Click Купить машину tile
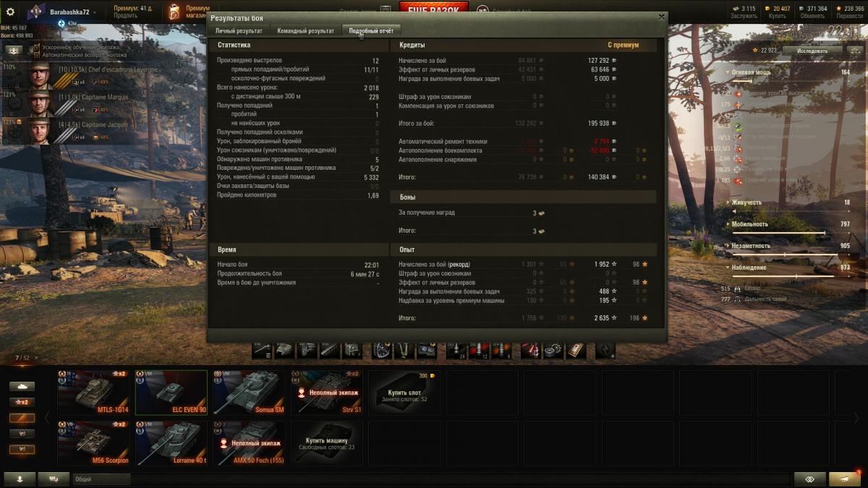Viewport: 868px width, 488px height. tap(326, 443)
